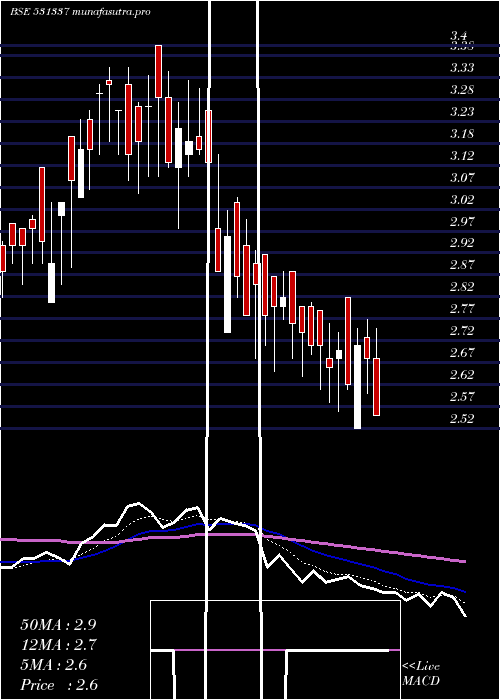
Task: Click the 2.97 price axis label
Action: (462, 221)
